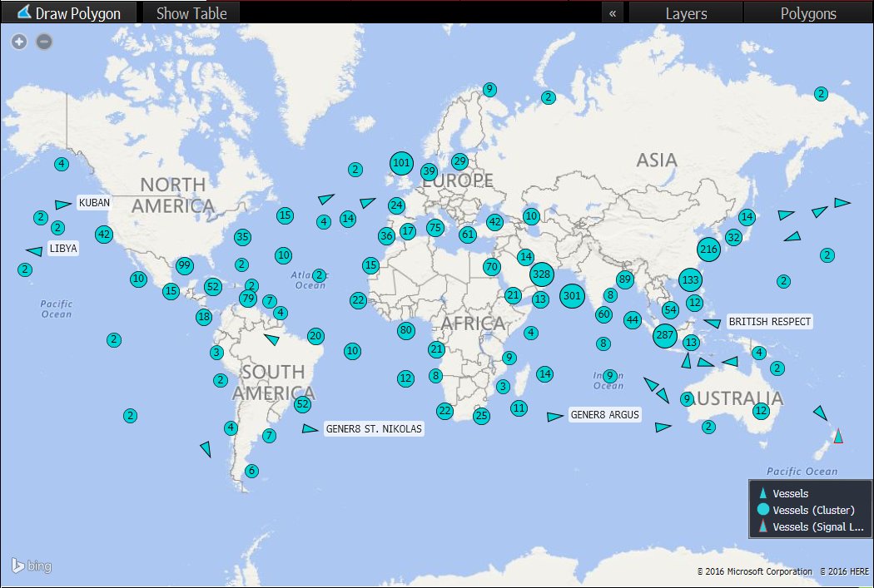Click the LIBYA vessel name label
The height and width of the screenshot is (588, 874).
click(63, 249)
